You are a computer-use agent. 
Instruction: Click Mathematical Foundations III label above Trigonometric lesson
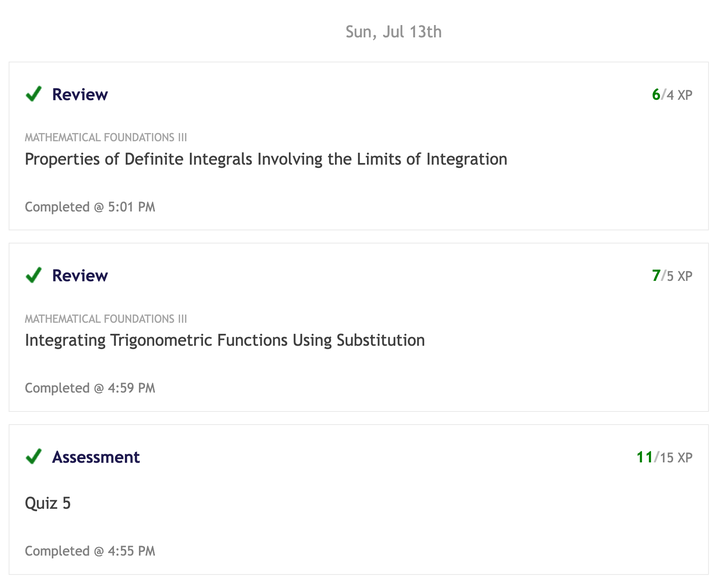106,319
